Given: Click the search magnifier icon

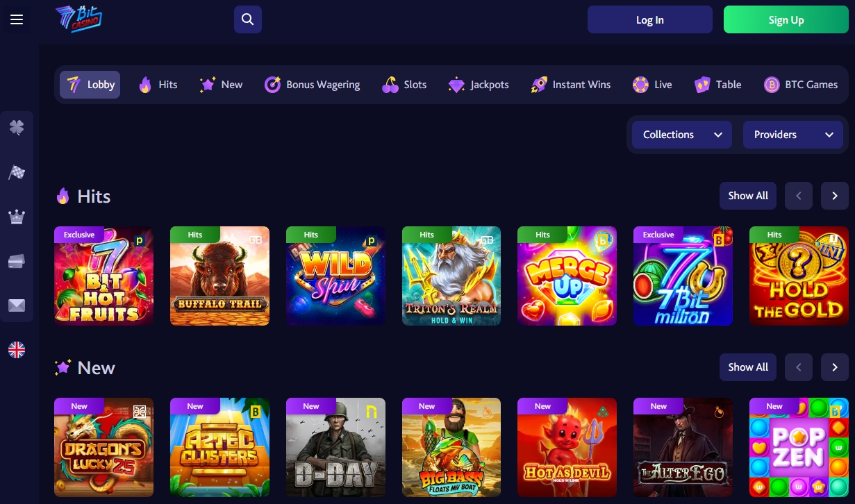Looking at the screenshot, I should click(248, 19).
